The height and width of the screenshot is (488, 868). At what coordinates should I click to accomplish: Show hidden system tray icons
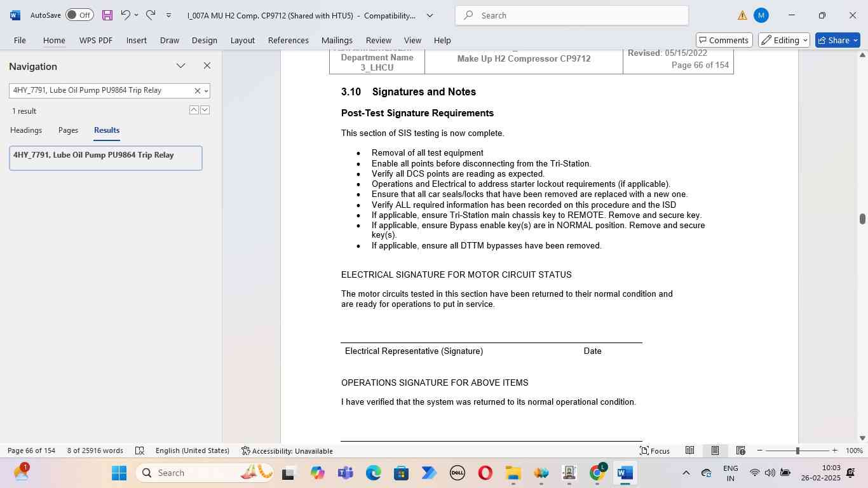pos(686,473)
